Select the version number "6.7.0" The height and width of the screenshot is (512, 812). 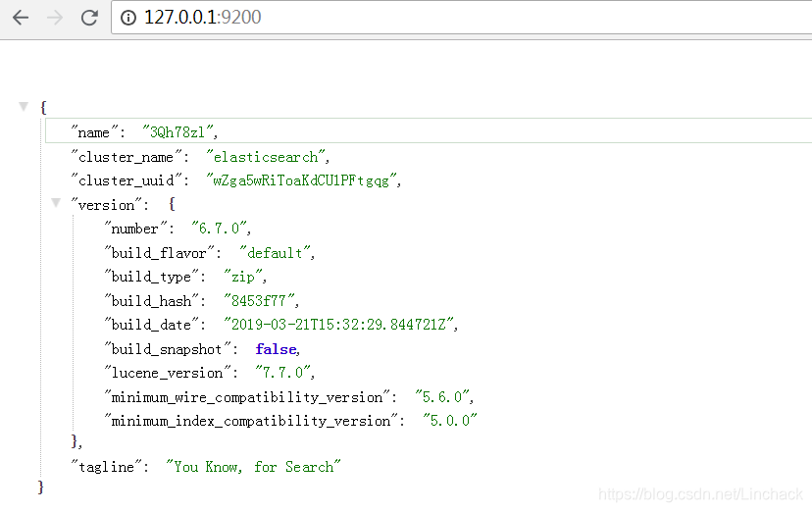(x=219, y=229)
